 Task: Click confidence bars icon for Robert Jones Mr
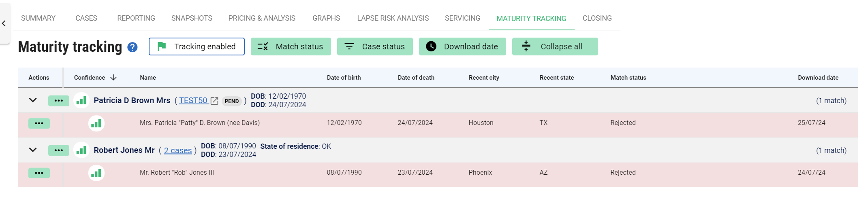81,150
